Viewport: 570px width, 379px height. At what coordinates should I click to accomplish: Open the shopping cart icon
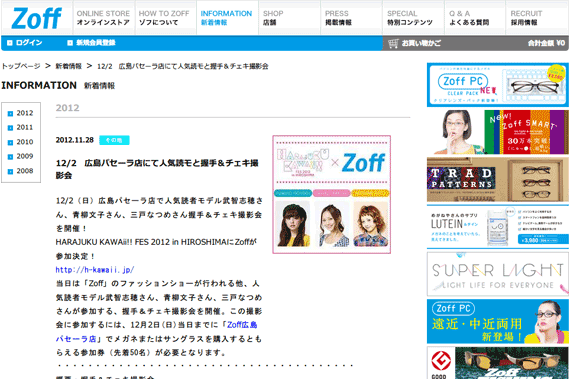click(x=393, y=44)
